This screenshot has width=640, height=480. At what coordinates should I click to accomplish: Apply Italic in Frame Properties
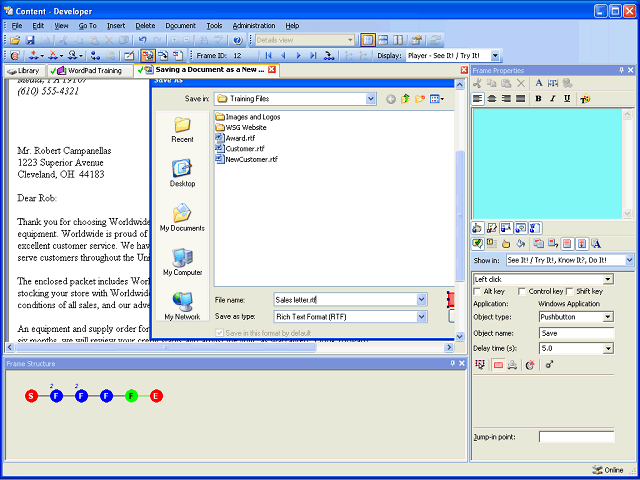click(553, 99)
